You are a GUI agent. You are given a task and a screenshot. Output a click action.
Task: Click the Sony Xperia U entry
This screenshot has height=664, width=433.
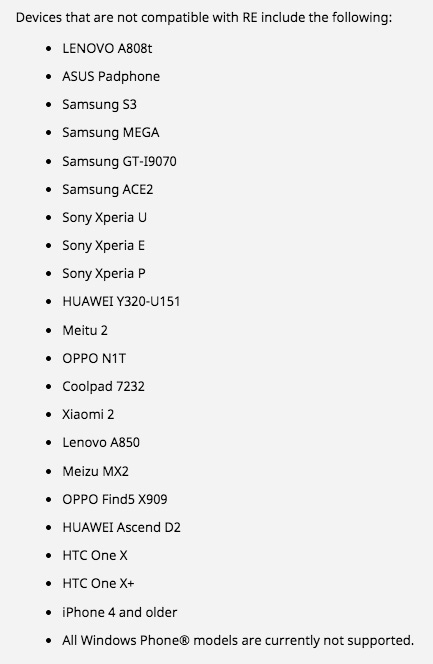105,217
